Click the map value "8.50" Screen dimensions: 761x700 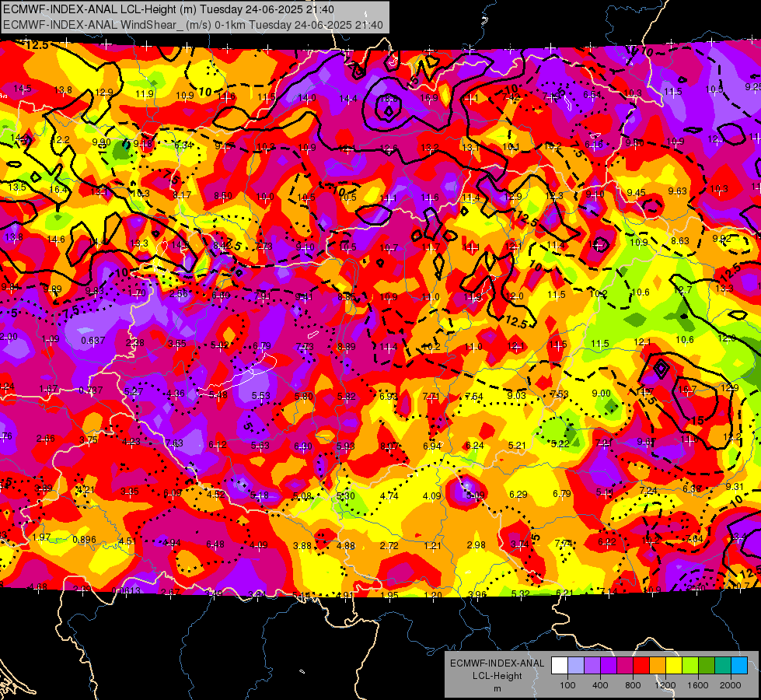point(223,196)
